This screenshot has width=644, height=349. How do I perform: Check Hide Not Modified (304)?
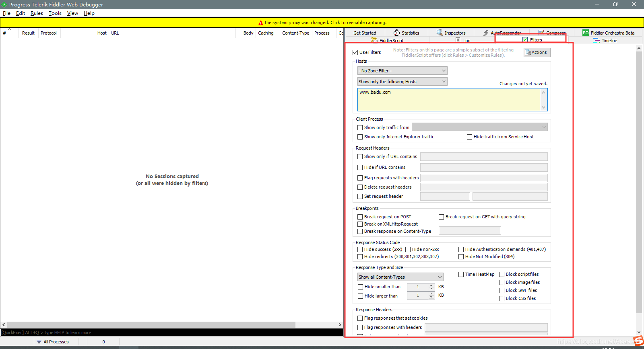tap(461, 257)
